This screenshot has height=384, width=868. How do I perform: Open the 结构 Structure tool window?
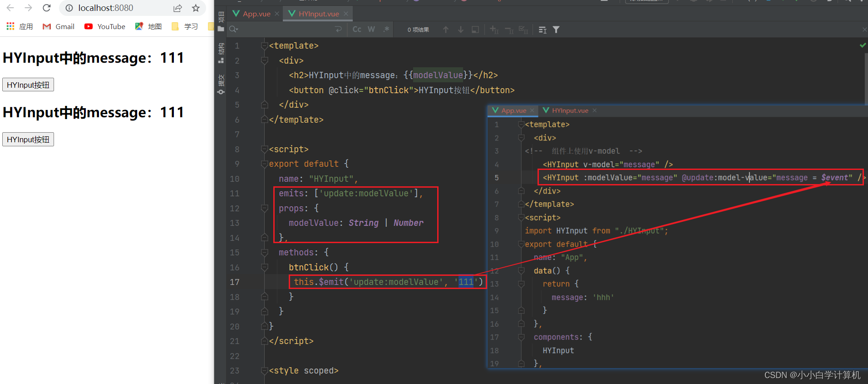click(221, 53)
